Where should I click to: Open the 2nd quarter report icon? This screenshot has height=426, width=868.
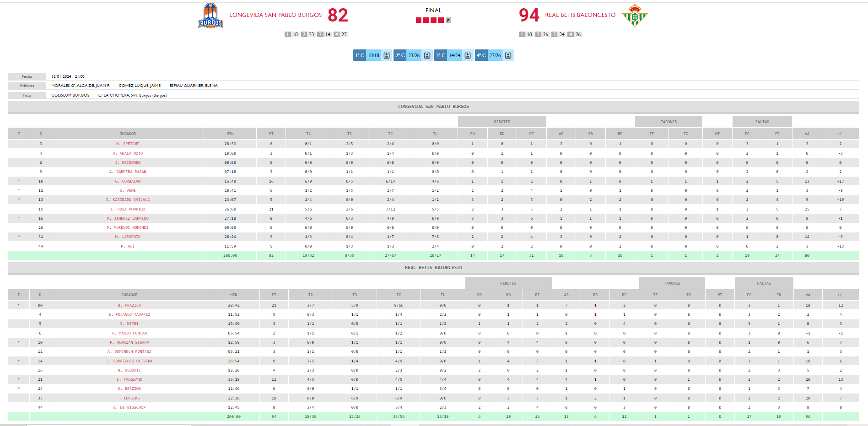427,55
